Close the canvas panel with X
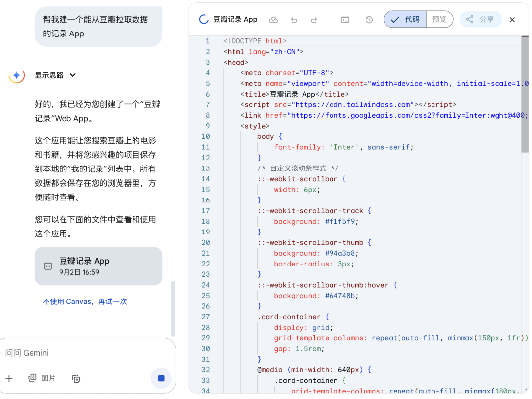The image size is (532, 399). (x=512, y=20)
